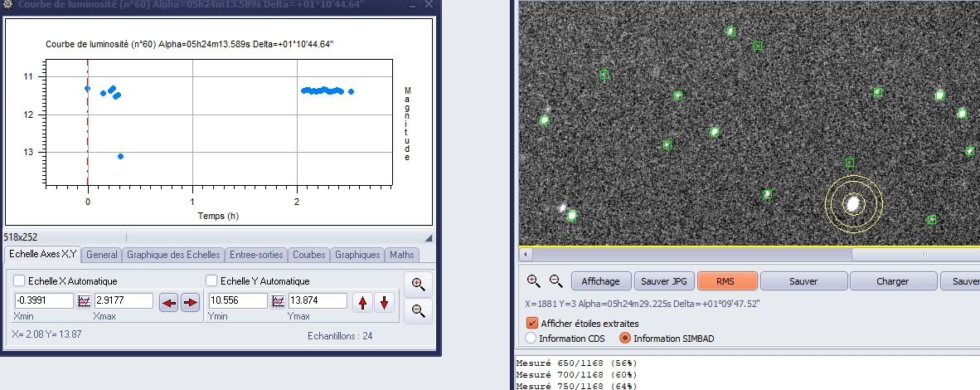Screen dimensions: 980x390
Task: Click Ymin field showing 10.556
Action: [x=237, y=300]
